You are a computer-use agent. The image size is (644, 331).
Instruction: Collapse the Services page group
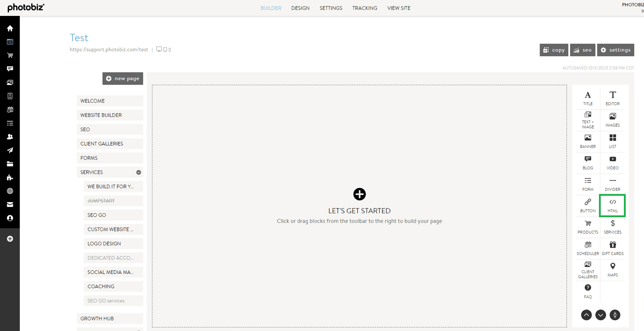139,172
